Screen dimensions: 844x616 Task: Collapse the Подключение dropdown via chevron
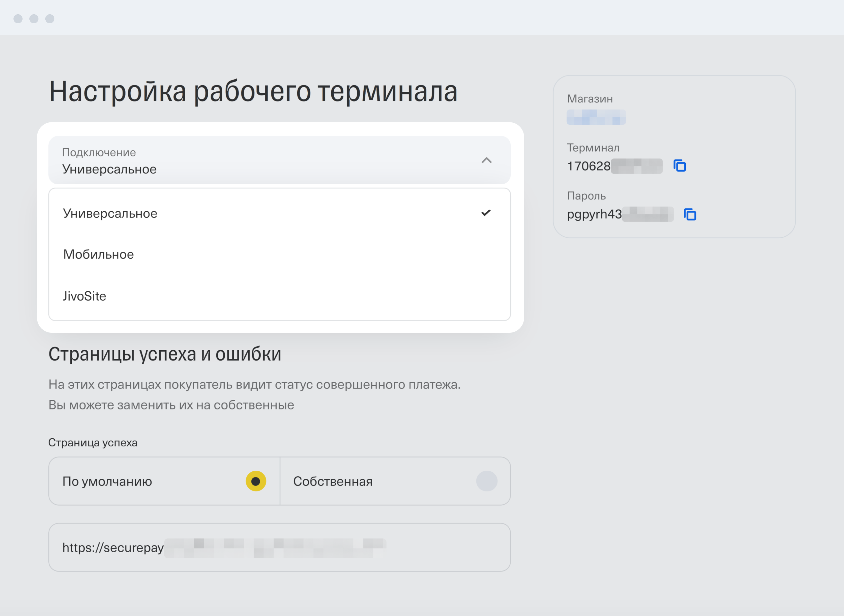point(486,160)
